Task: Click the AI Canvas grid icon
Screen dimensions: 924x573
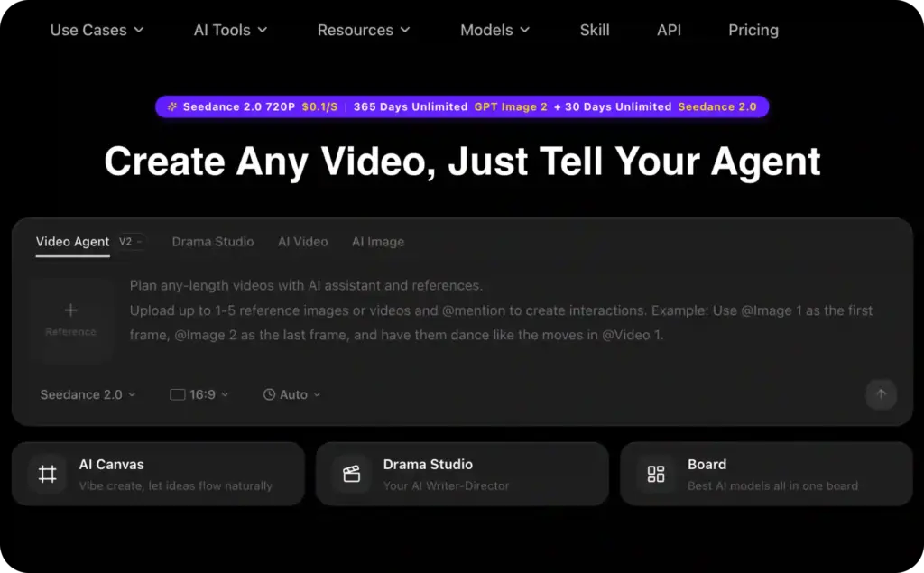Action: (48, 474)
